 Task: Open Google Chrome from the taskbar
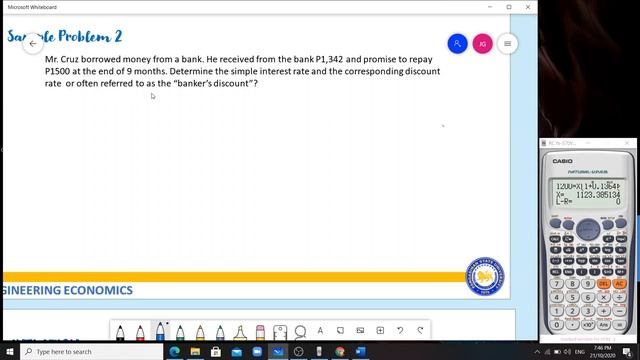pyautogui.click(x=340, y=351)
